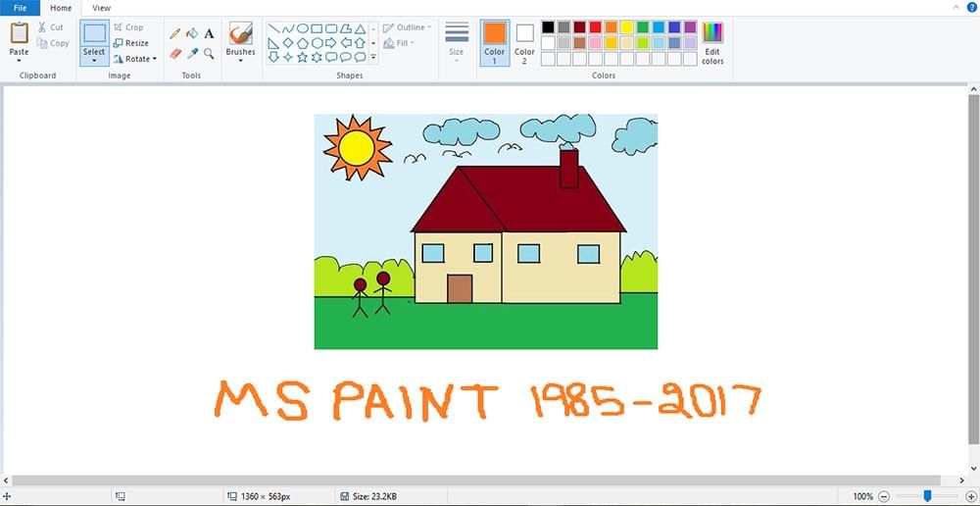The image size is (980, 506).
Task: Switch to the View tab
Action: 101,8
